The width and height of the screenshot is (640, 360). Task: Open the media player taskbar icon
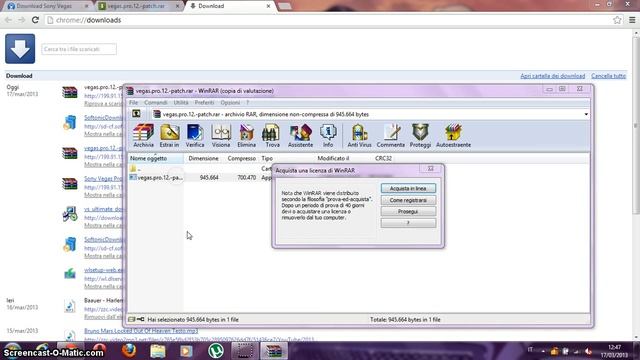point(186,351)
